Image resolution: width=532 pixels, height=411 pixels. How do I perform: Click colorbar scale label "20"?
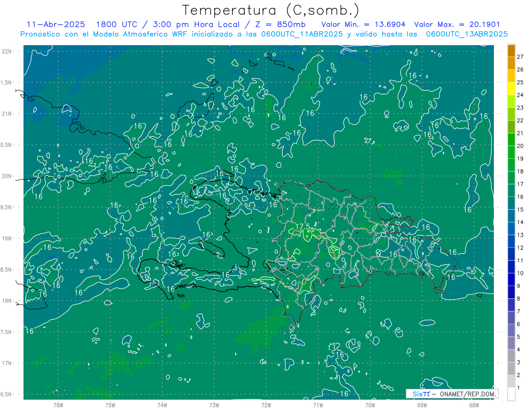[520, 146]
